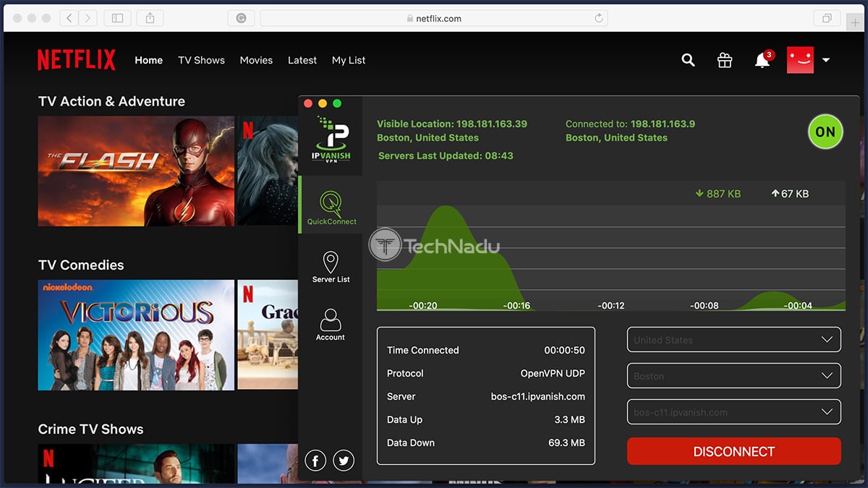Click Data Down value 69.3 MB
Viewport: 868px width, 488px height.
point(566,442)
